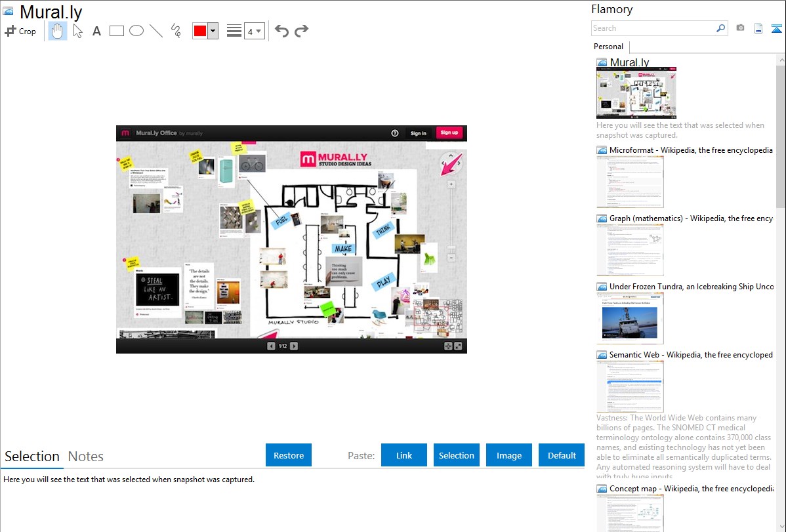Click the snapshot icon beside the Mural.ly title

click(x=8, y=11)
